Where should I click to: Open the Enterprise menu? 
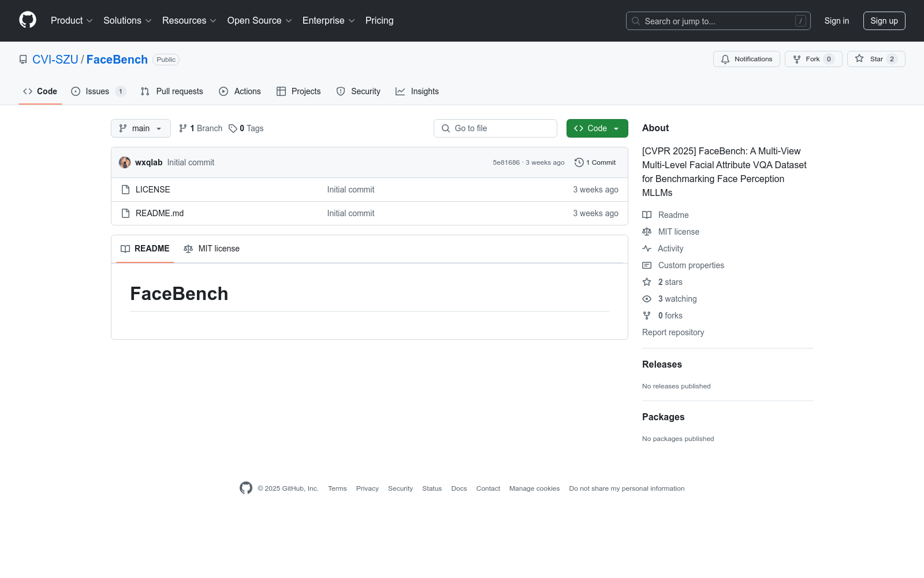click(329, 21)
